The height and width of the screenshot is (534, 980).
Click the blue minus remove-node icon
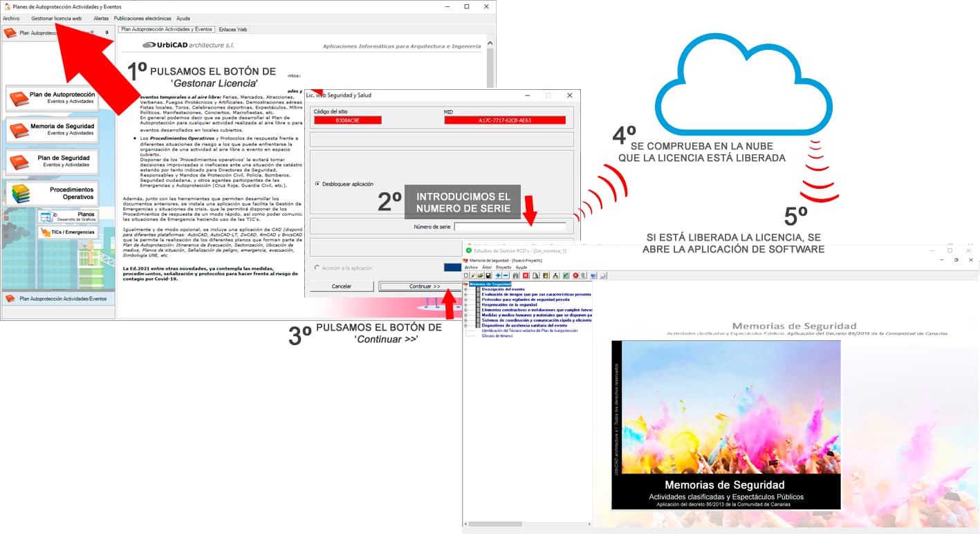pyautogui.click(x=506, y=275)
